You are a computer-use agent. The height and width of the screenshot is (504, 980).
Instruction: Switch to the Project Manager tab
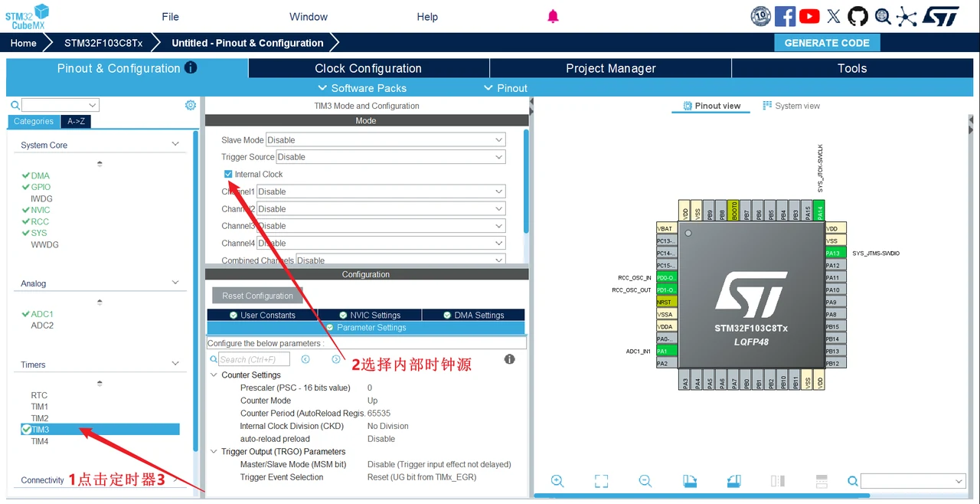(x=611, y=68)
